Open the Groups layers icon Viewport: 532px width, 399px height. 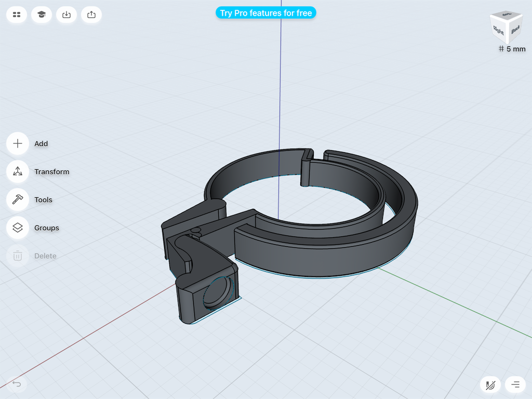[x=18, y=228]
